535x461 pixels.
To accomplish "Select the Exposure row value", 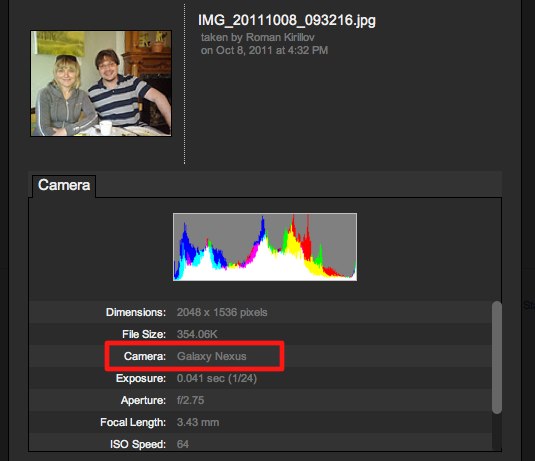I will click(217, 378).
